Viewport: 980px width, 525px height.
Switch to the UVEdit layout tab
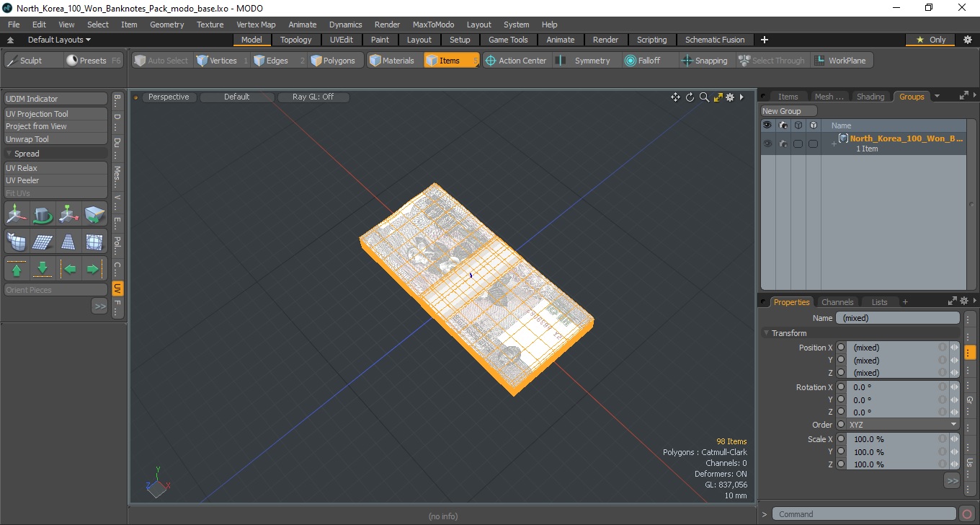pos(342,40)
